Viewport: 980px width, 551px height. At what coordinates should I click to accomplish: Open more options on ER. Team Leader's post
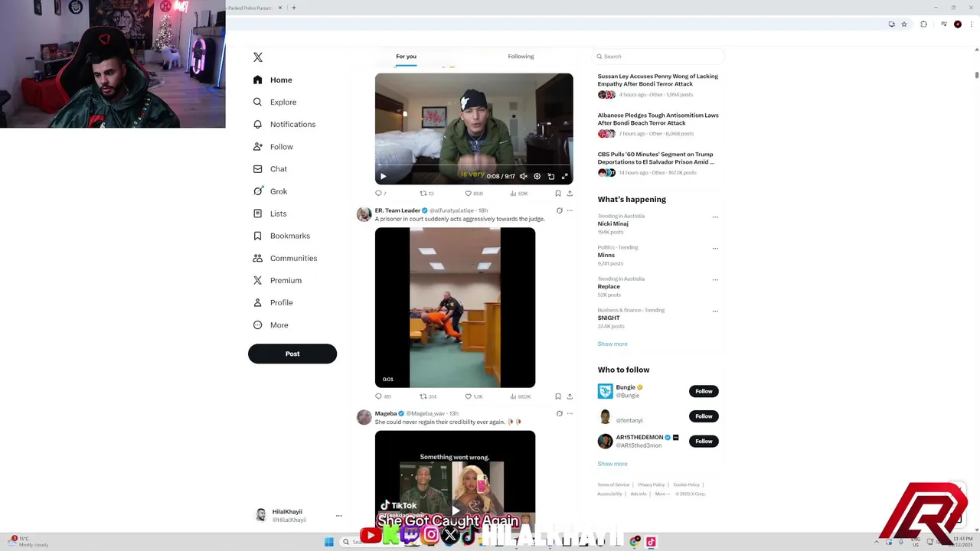click(570, 210)
